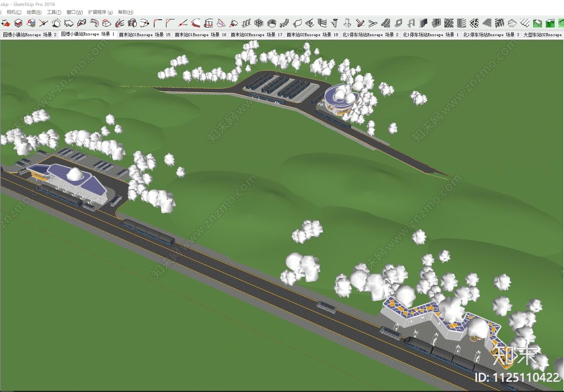
Task: Open the 相机(C) camera menu
Action: pos(14,12)
